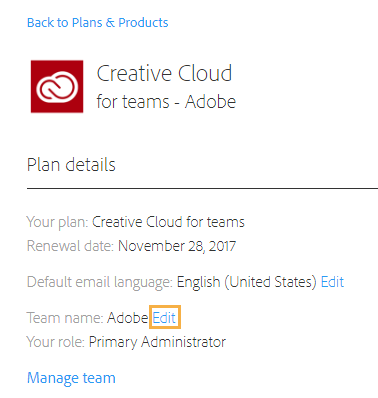Click the Plan details section heading
The width and height of the screenshot is (378, 398).
coord(71,165)
